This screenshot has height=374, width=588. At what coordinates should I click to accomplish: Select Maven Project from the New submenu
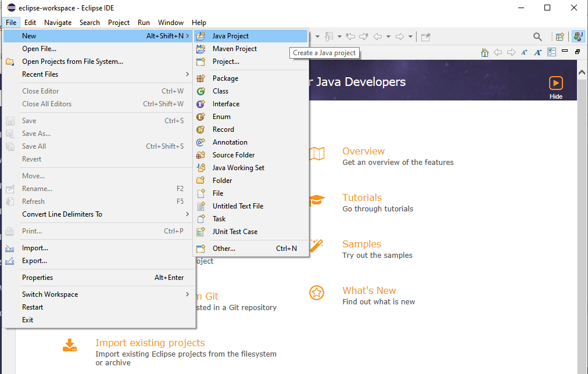coord(234,49)
